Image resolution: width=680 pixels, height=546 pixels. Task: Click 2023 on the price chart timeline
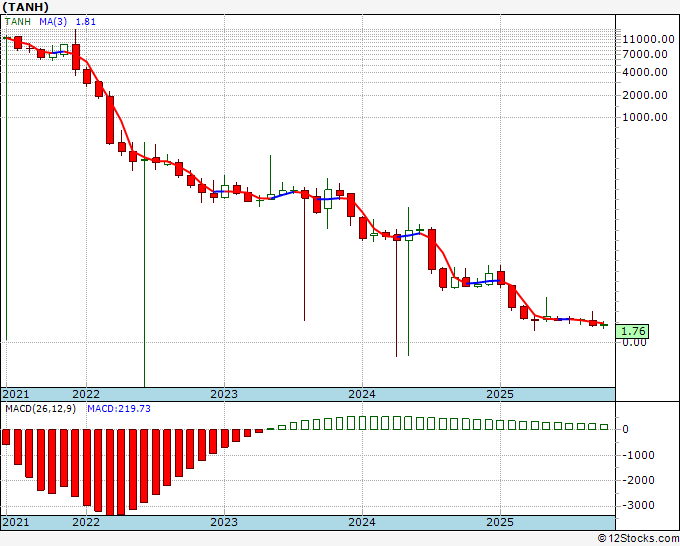click(224, 394)
